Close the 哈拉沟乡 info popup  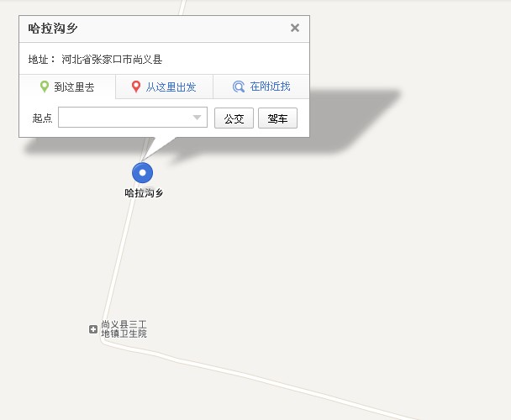click(295, 28)
